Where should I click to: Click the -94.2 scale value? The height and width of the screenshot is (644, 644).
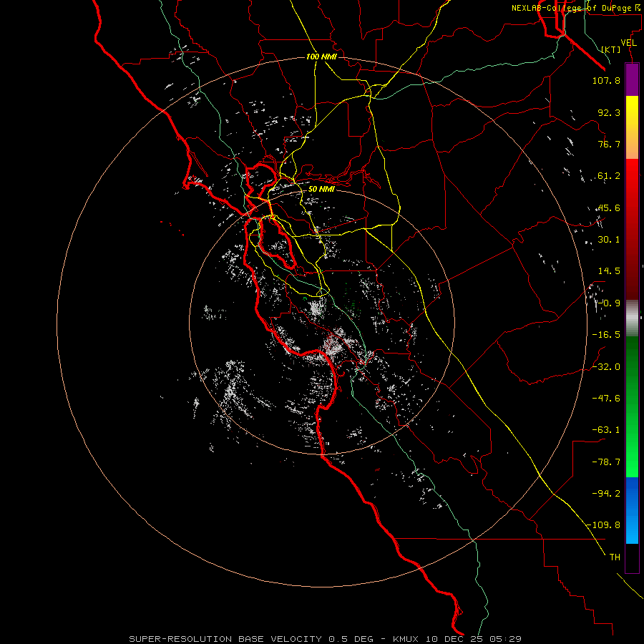pyautogui.click(x=606, y=494)
